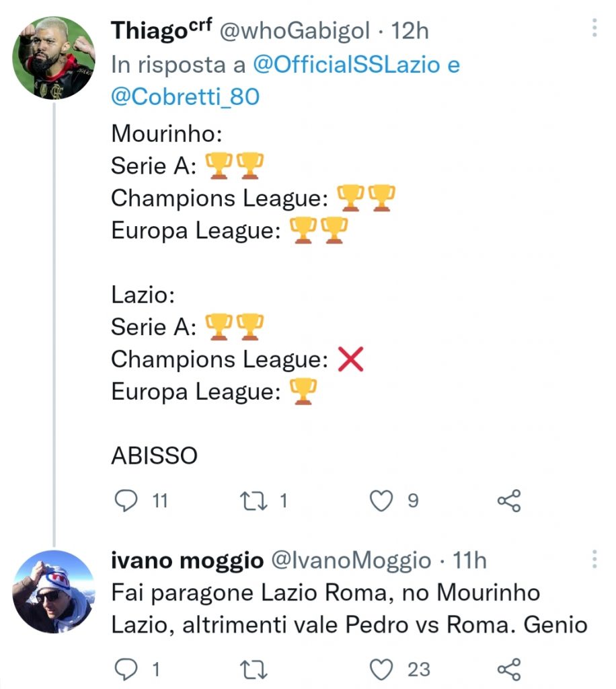Screen dimensions: 616x689
Task: Like ivano moggio's tweet
Action: (x=382, y=669)
